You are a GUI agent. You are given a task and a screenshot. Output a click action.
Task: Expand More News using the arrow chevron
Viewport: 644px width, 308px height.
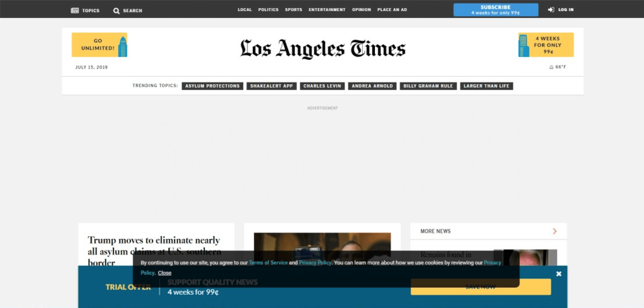[x=555, y=231]
